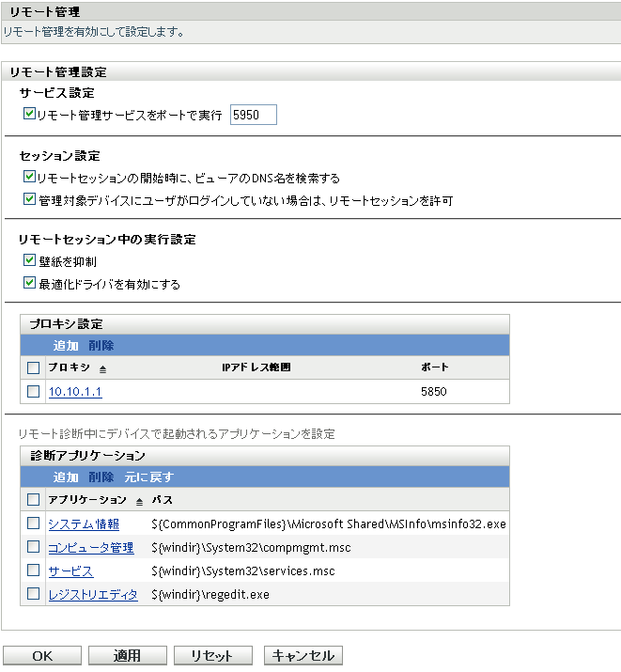Click the キャンセル button

coord(303,656)
